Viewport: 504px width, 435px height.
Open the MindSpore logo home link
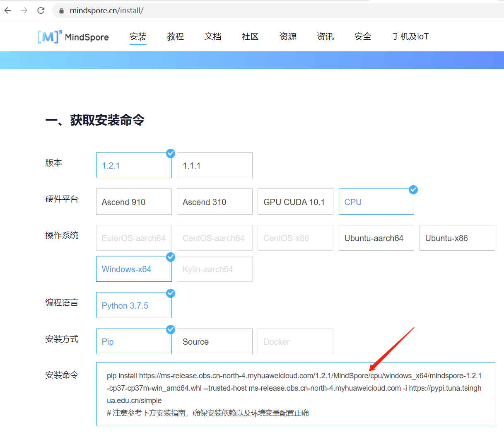point(73,37)
